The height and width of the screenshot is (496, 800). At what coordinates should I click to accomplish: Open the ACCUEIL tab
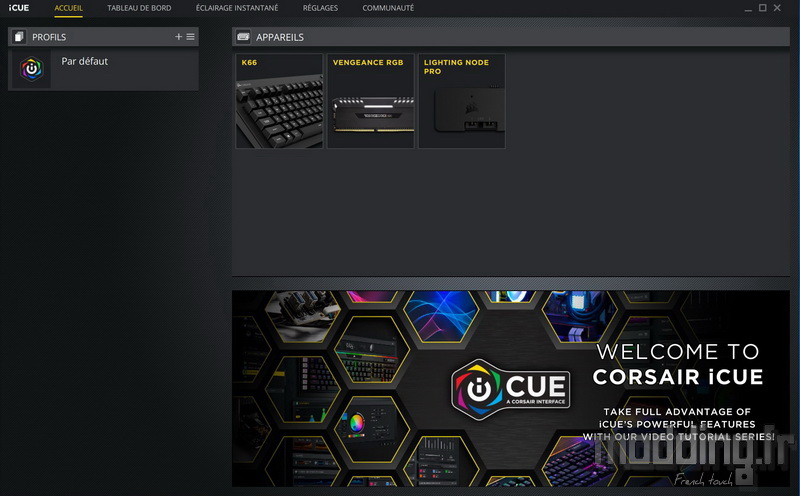click(x=68, y=8)
